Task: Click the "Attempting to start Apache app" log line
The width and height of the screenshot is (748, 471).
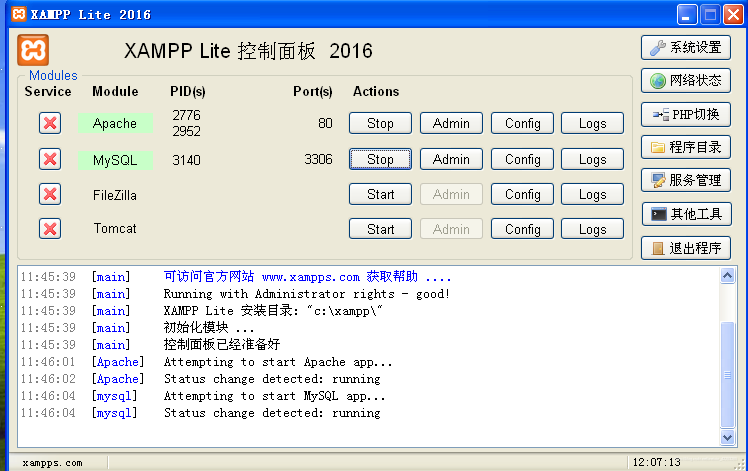Action: tap(278, 362)
